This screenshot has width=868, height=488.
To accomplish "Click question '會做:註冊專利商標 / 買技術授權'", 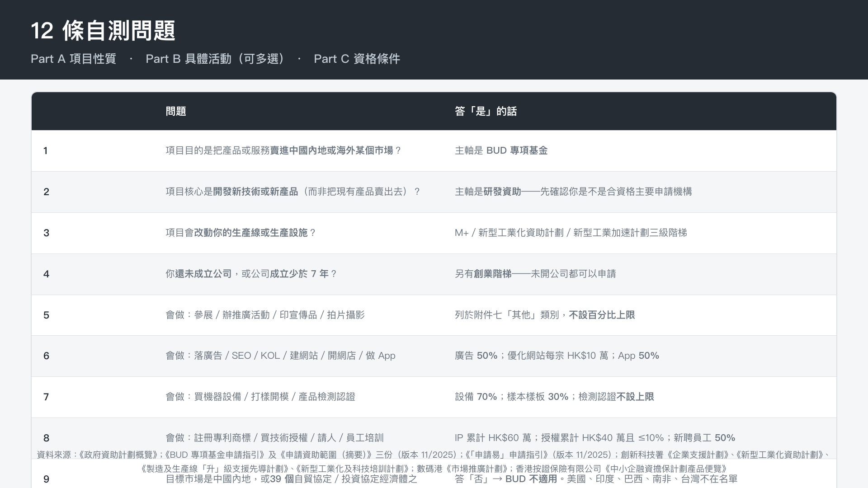I will tap(274, 438).
